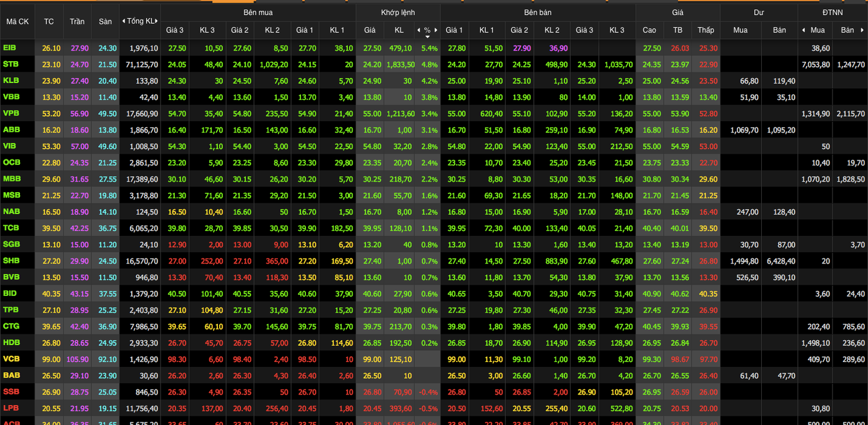The height and width of the screenshot is (425, 868).
Task: Click right arrow beside ĐTNN Bán header
Action: [x=862, y=30]
